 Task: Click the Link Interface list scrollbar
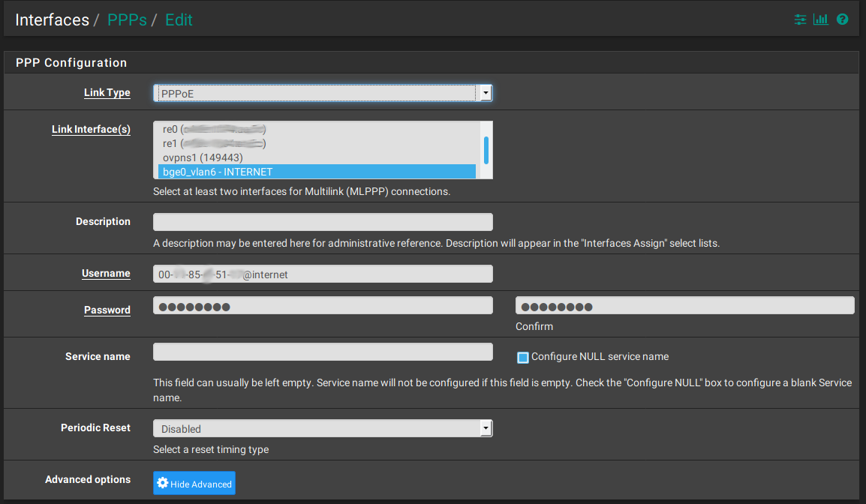[486, 150]
